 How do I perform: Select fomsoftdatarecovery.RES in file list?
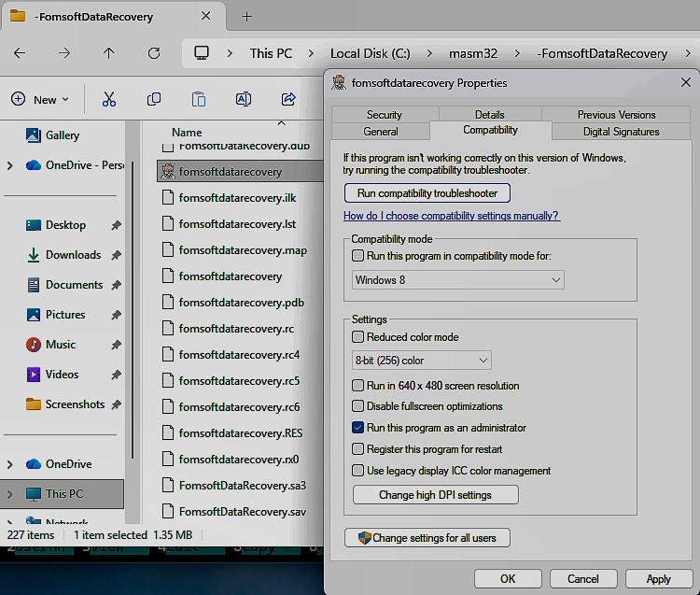pos(243,432)
